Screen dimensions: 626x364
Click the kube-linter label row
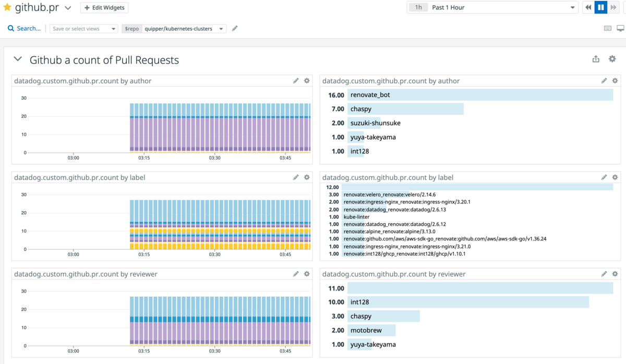pos(469,216)
